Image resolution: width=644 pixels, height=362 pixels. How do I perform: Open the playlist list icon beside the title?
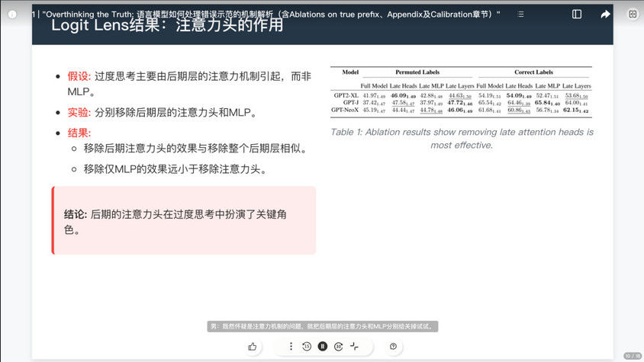(x=520, y=14)
